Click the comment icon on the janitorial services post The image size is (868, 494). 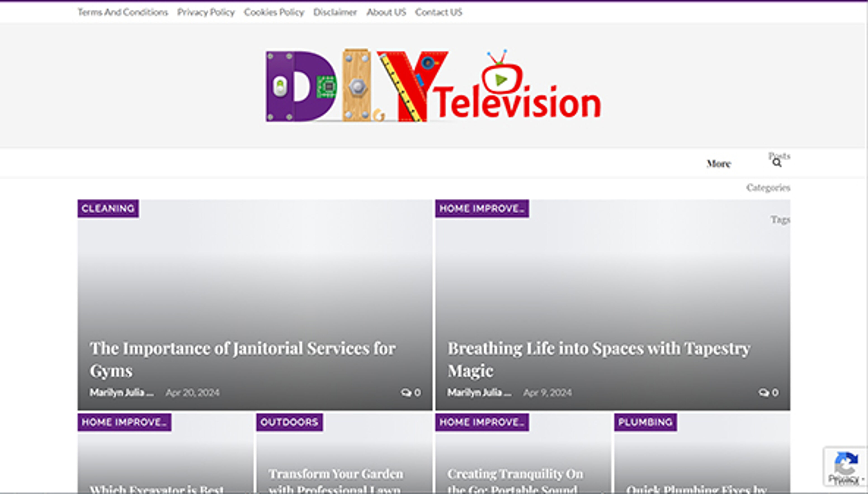pyautogui.click(x=407, y=393)
